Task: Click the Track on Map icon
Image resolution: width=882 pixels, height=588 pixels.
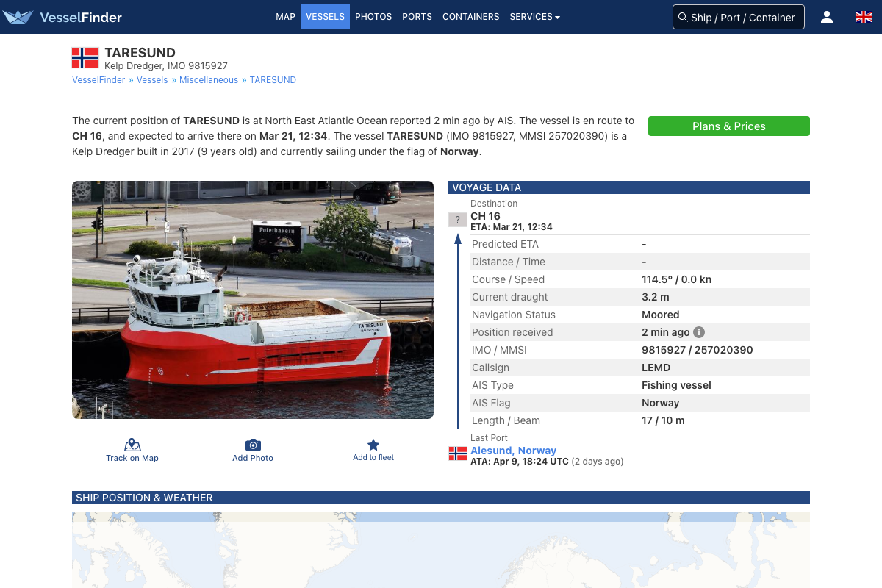Action: (x=132, y=445)
